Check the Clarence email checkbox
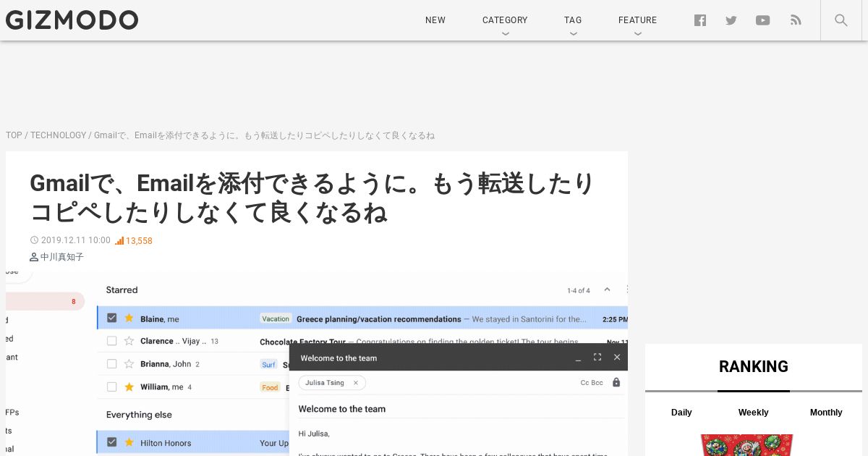868x456 pixels. (111, 341)
